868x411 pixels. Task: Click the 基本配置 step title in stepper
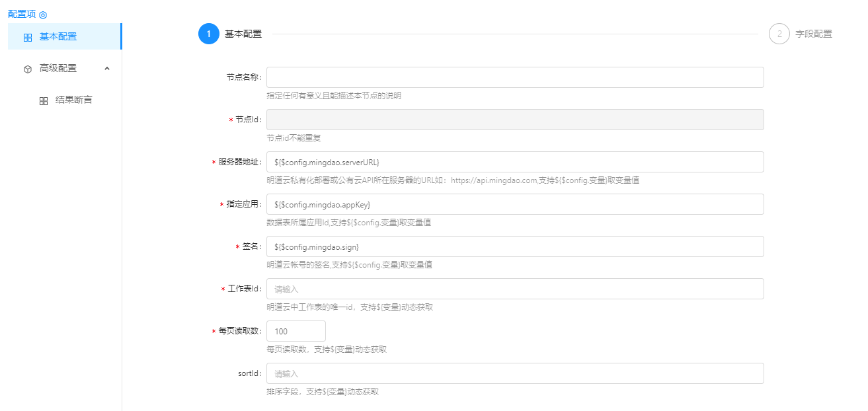coord(243,34)
